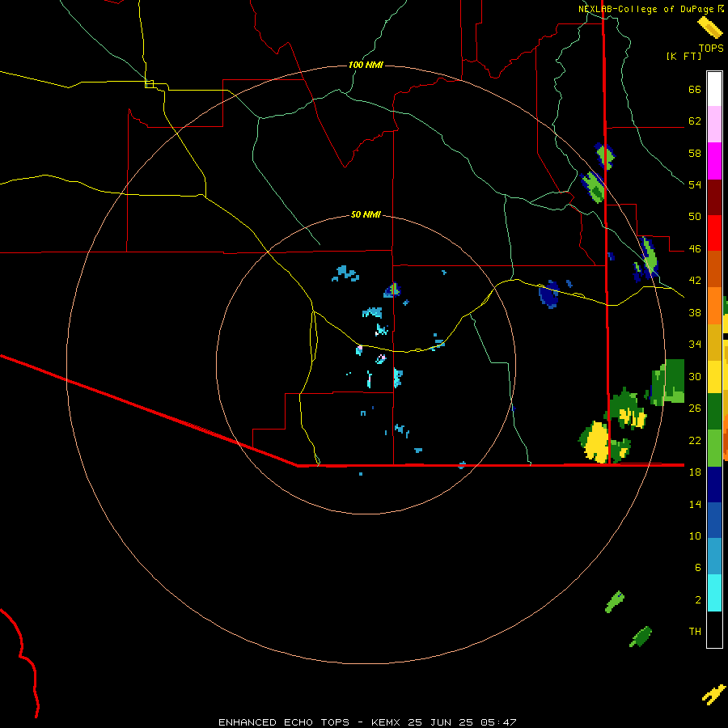Image resolution: width=728 pixels, height=728 pixels.
Task: Click the 26 legend value
Action: pos(695,408)
